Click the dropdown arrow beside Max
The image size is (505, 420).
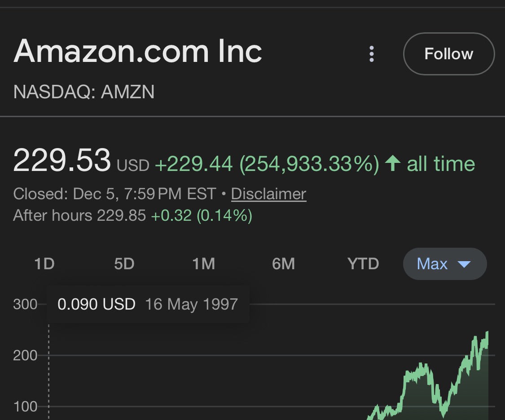[x=464, y=265]
